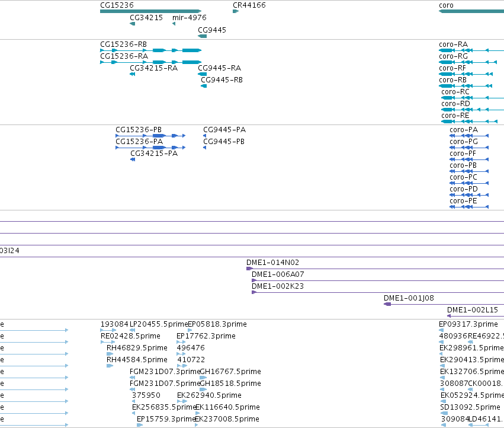
Task: Click transcript coro-RB
Action: 466,86
